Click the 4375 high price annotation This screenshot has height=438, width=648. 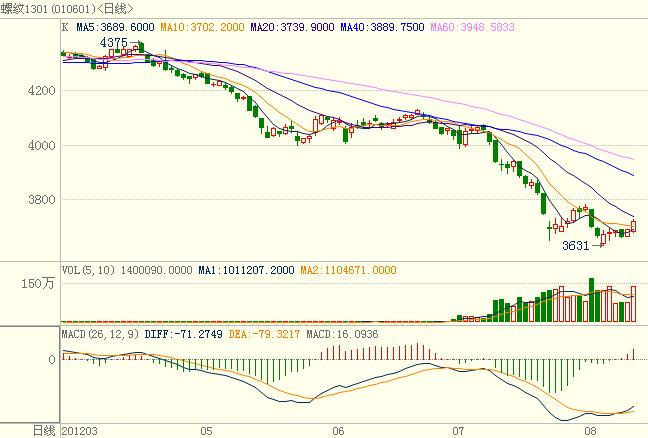114,43
